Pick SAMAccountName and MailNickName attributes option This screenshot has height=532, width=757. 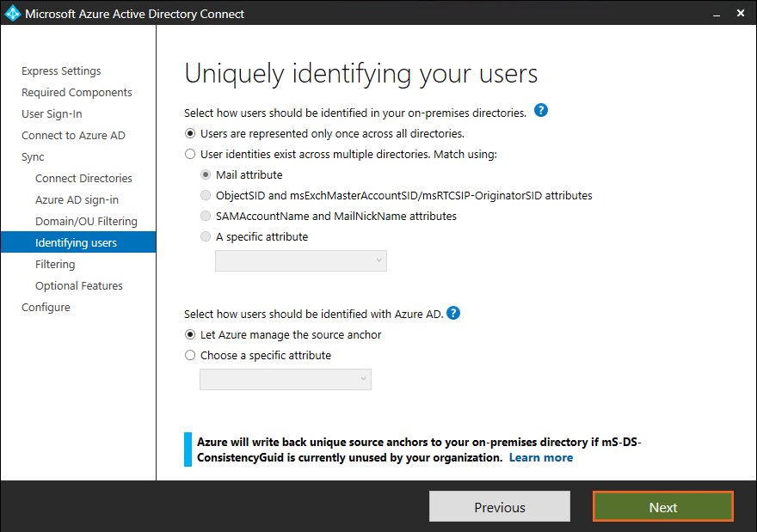(x=206, y=217)
